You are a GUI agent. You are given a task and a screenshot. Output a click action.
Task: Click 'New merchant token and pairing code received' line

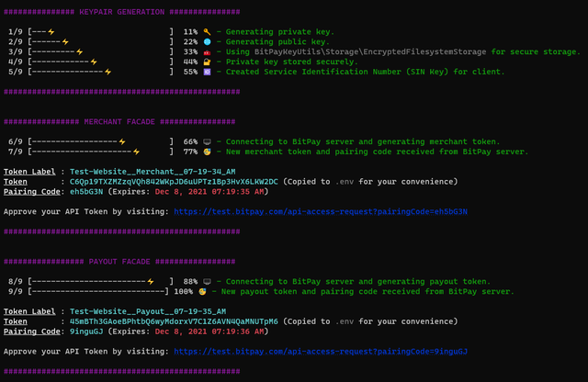tap(377, 152)
